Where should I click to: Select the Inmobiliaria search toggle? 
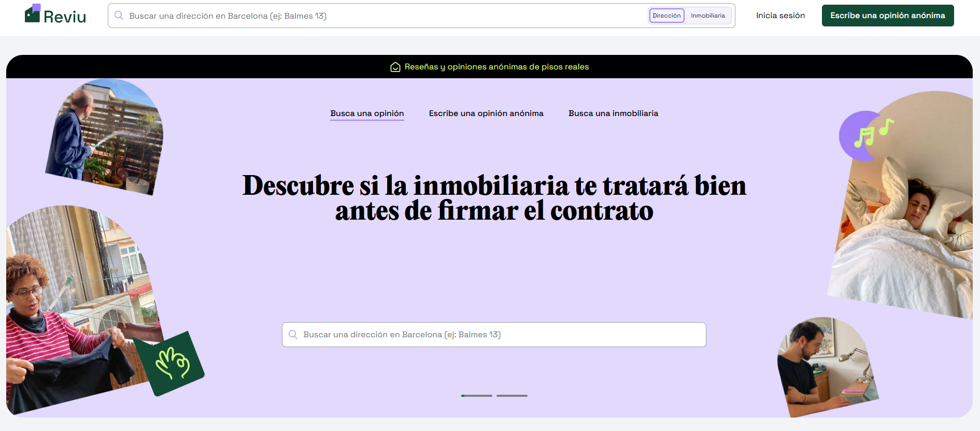tap(708, 16)
